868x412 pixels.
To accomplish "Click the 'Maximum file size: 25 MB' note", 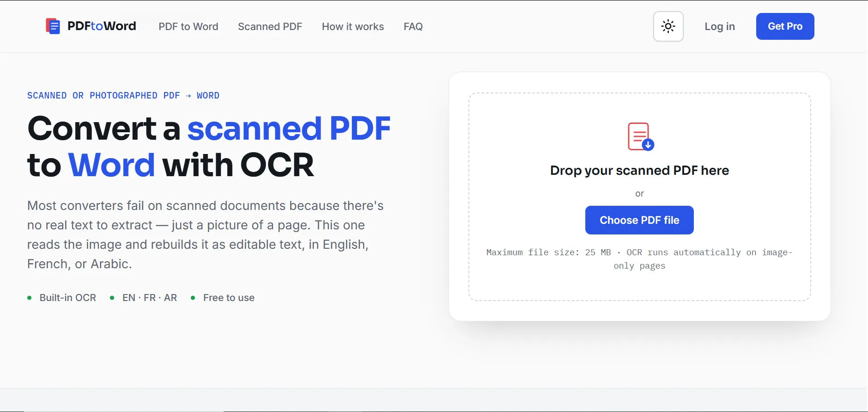I will [x=639, y=259].
